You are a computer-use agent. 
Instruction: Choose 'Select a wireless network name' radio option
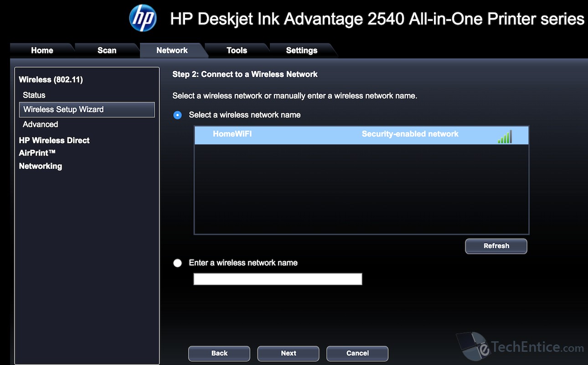point(178,115)
